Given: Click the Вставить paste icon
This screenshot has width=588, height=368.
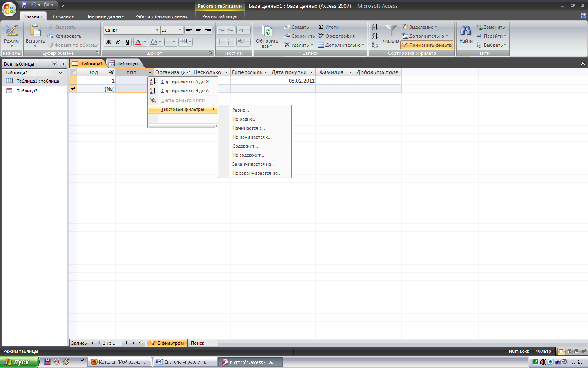Looking at the screenshot, I should (x=36, y=31).
